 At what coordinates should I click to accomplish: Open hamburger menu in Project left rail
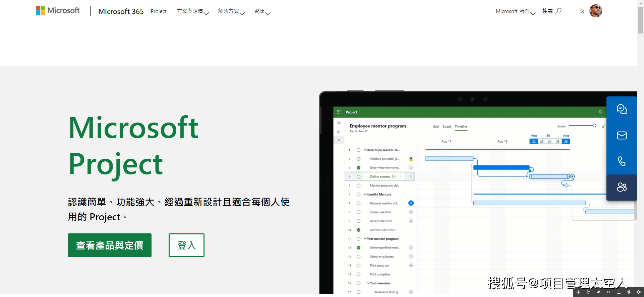click(339, 123)
